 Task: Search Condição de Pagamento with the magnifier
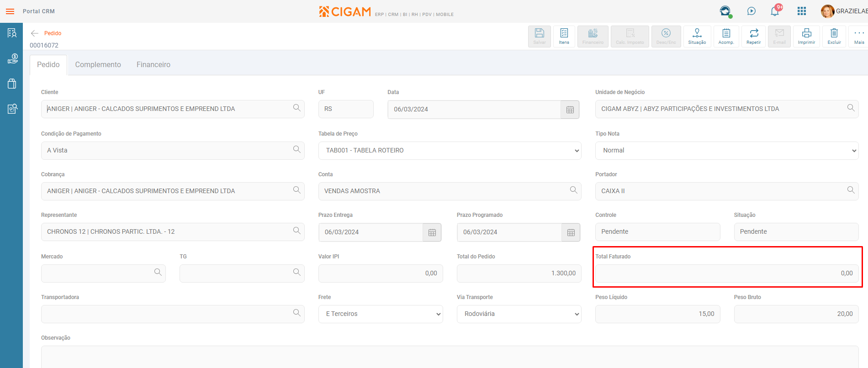[x=297, y=149]
